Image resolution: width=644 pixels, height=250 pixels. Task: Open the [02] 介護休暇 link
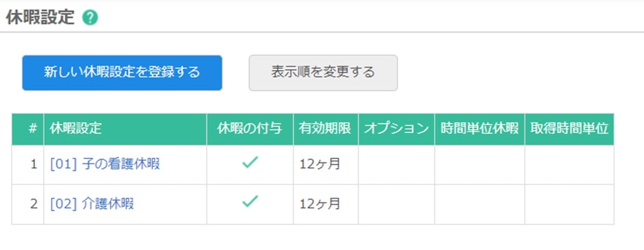click(92, 204)
